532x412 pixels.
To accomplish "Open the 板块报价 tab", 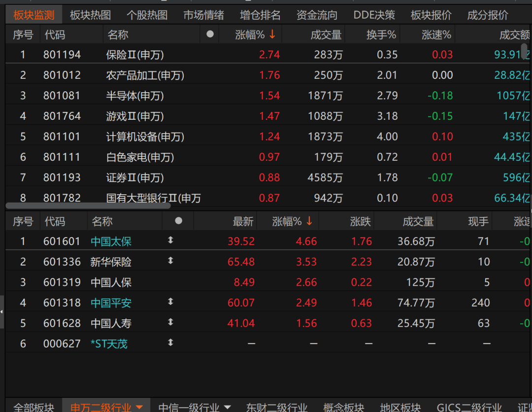I will click(x=431, y=15).
